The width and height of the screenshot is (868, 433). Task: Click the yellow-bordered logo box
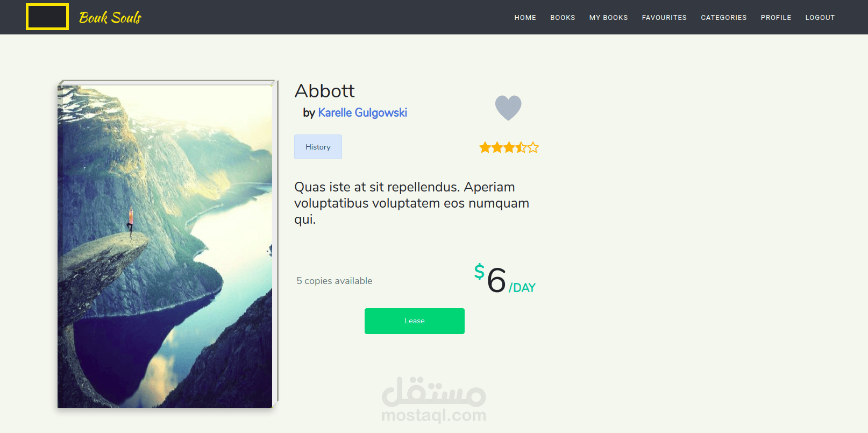(x=47, y=17)
